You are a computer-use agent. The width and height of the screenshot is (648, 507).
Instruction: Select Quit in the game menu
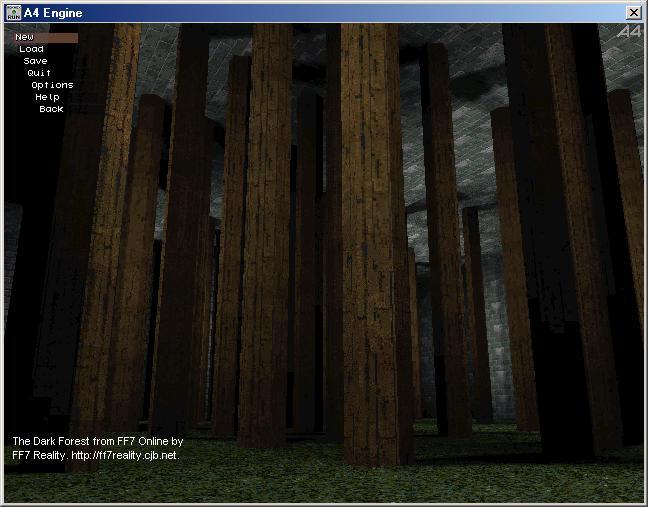[39, 73]
